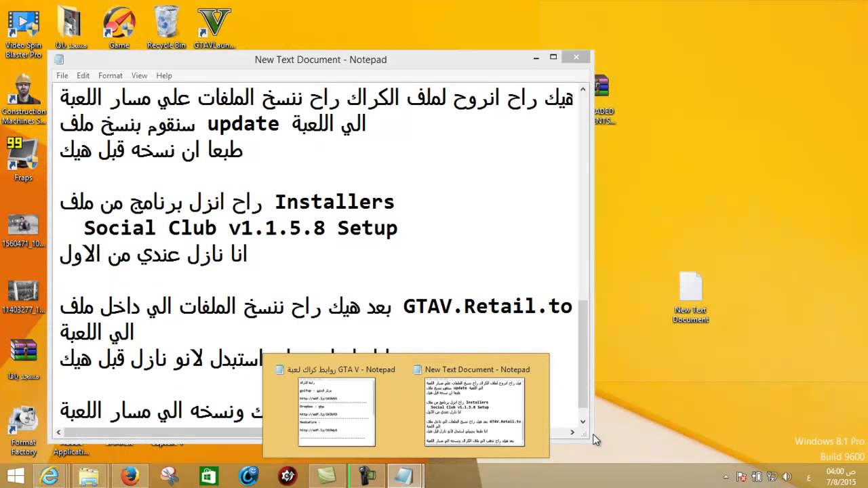Click the Notepad taskbar button

405,476
